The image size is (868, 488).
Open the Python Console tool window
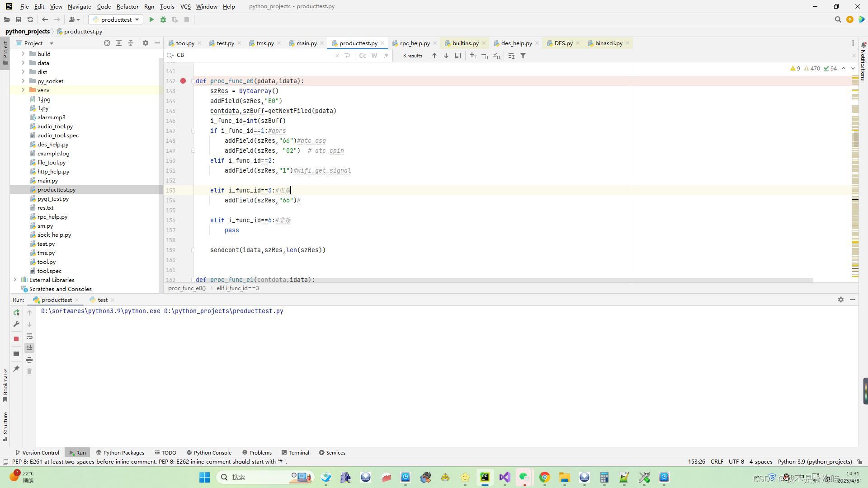pos(209,452)
